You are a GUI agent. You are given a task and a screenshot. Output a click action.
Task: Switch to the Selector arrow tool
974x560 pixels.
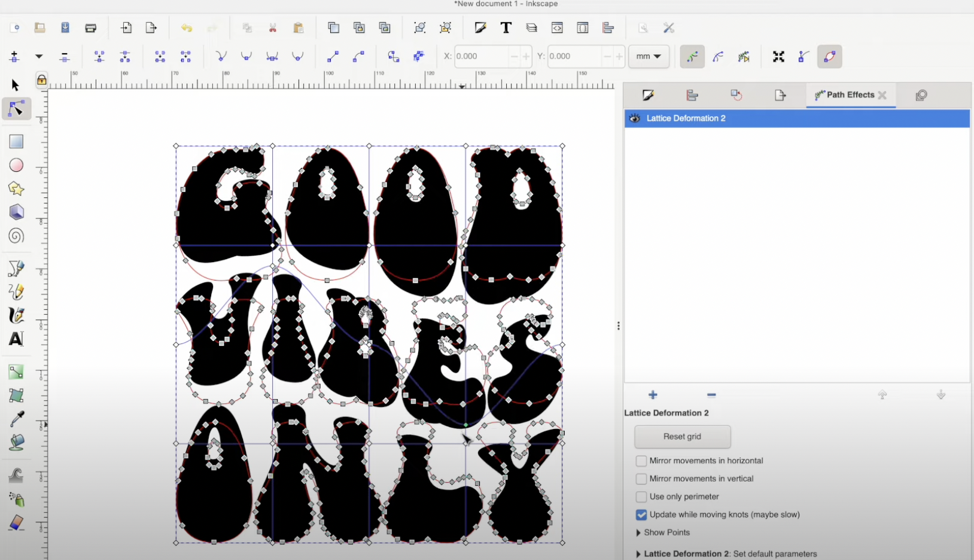click(16, 84)
